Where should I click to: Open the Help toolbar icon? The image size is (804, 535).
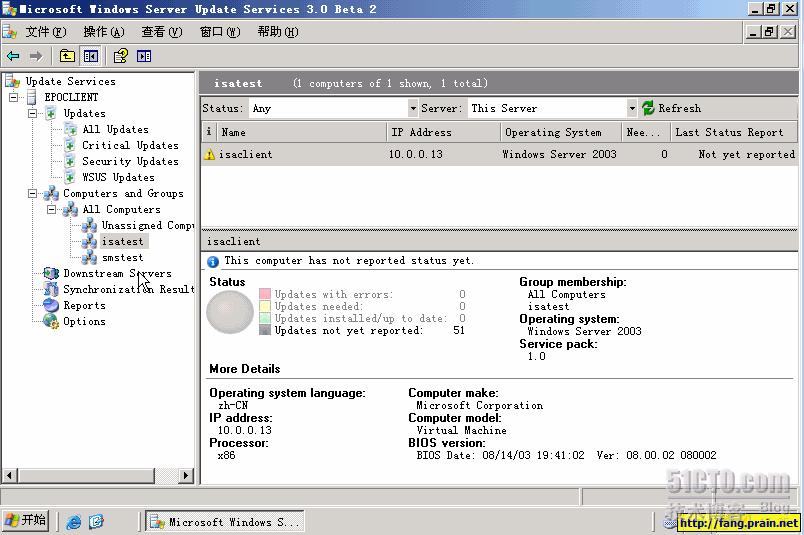click(120, 56)
